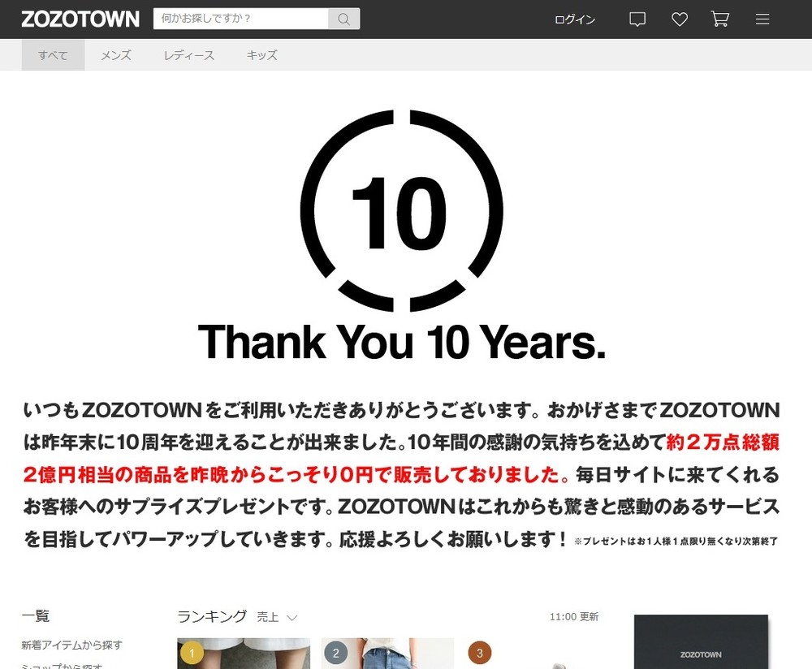
Task: Open messages via the speech bubble icon
Action: [637, 18]
